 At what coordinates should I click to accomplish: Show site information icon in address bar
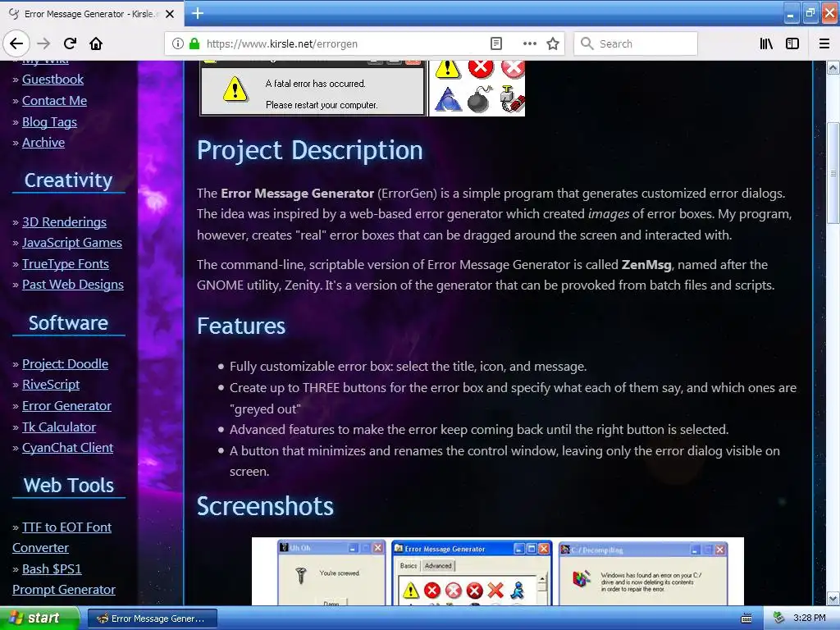coord(178,43)
